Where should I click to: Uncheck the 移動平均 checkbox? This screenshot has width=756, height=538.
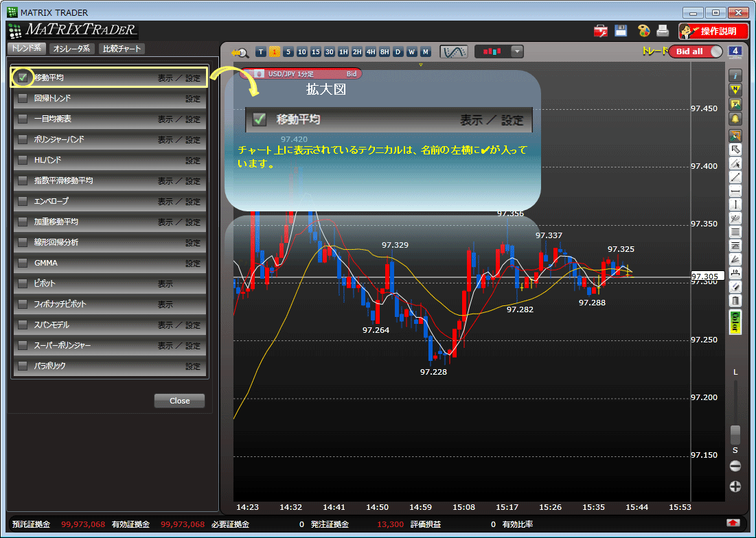click(23, 78)
